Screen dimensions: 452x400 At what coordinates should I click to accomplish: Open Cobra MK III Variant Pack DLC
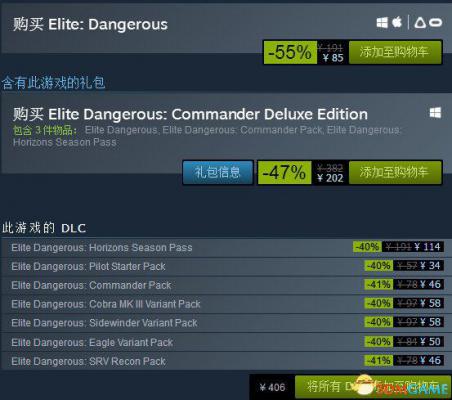(226, 304)
